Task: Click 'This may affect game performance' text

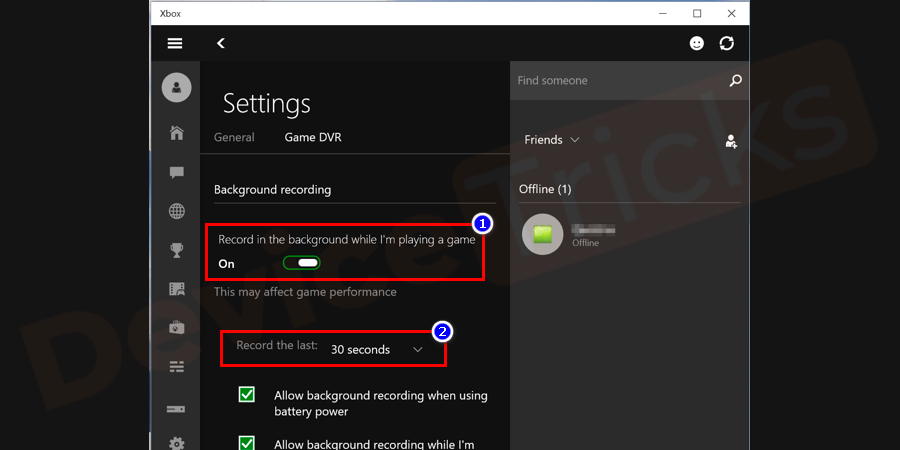Action: pos(305,292)
